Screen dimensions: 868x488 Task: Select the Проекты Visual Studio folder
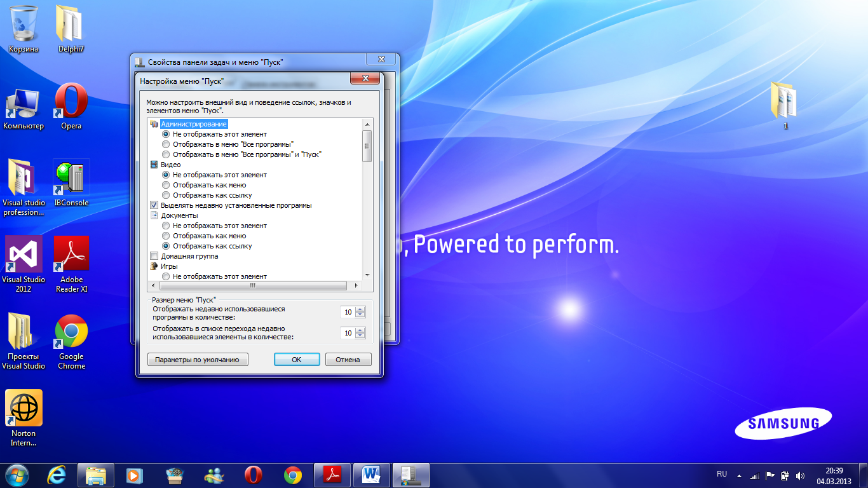24,341
